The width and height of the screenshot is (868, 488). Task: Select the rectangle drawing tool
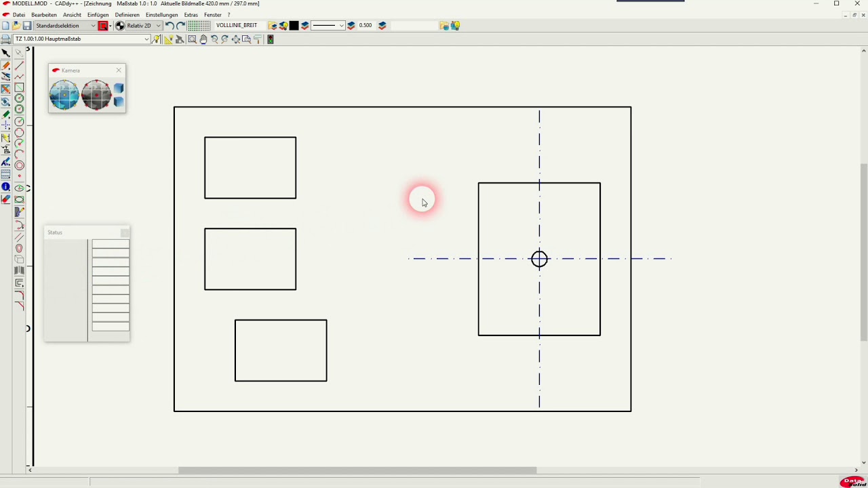(19, 87)
